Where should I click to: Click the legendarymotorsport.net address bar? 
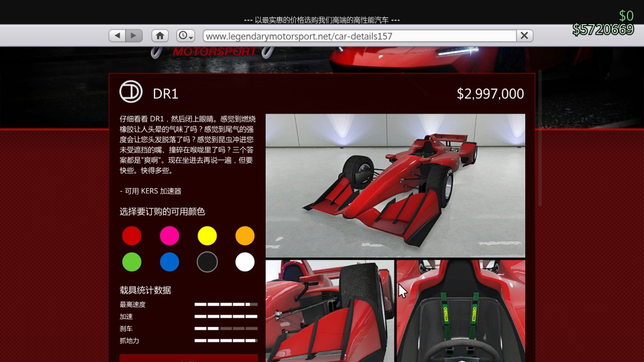(360, 36)
